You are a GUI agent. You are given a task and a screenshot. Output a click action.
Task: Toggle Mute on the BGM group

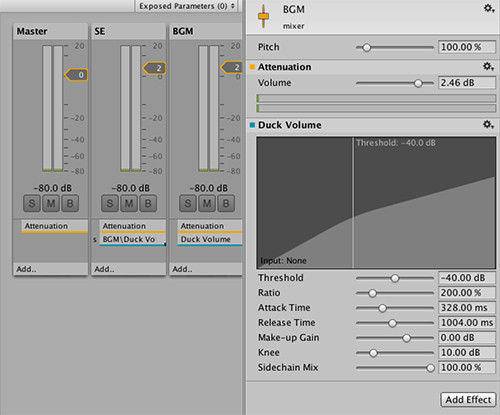coord(207,203)
